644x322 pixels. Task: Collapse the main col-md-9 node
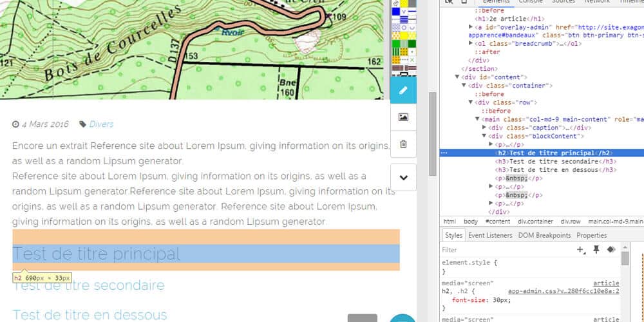477,119
